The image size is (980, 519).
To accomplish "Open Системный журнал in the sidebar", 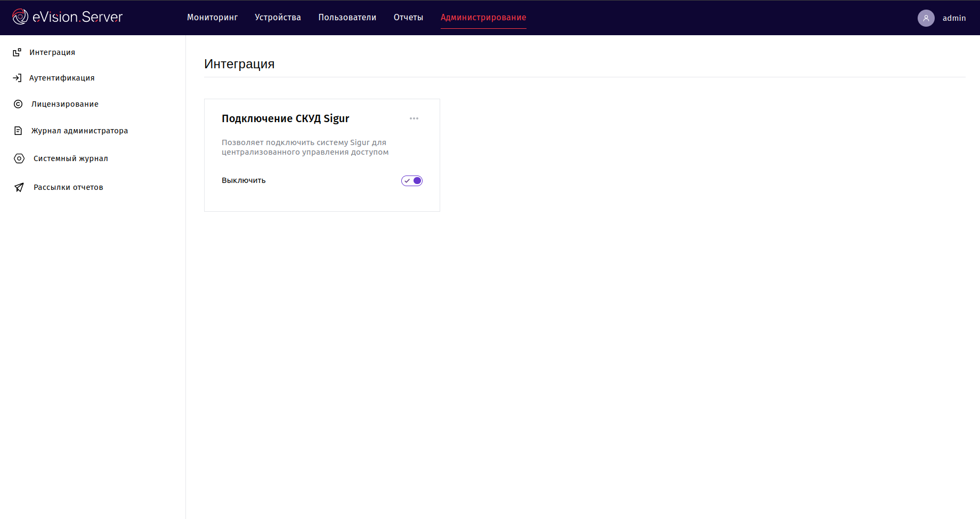I will [71, 158].
